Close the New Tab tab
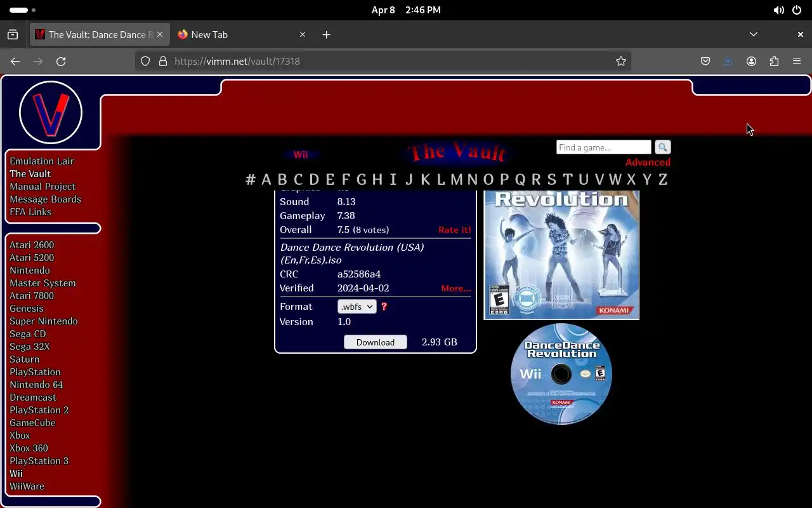 [x=303, y=34]
